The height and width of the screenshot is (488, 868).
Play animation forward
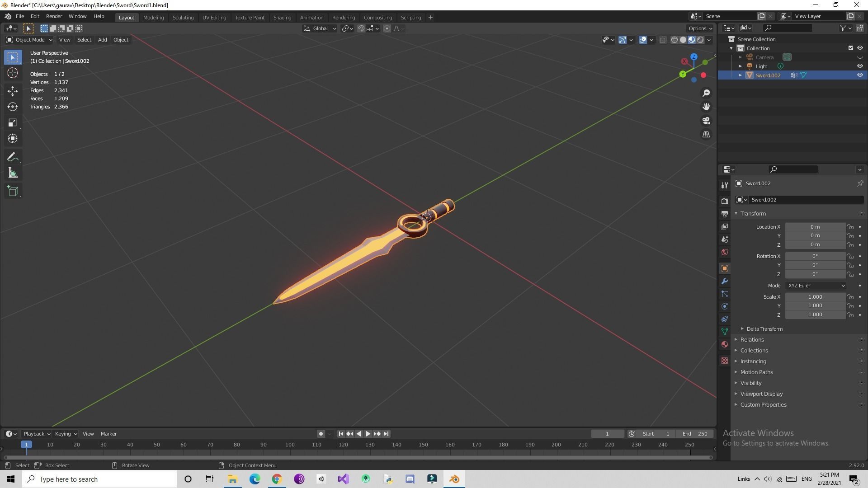[x=368, y=434]
